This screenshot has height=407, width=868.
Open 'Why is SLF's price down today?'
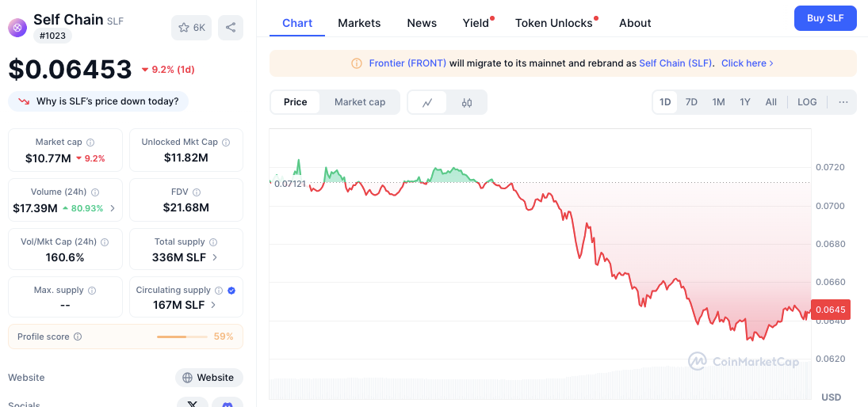click(98, 101)
